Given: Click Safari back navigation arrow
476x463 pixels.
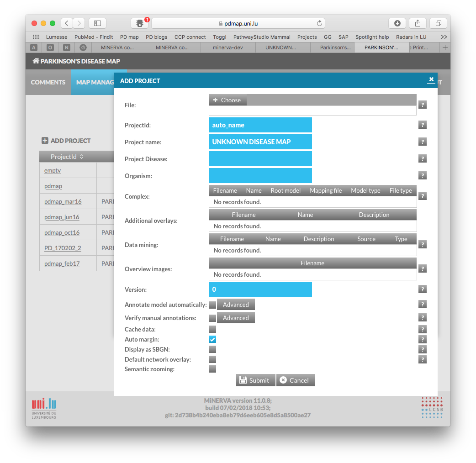Looking at the screenshot, I should click(x=67, y=23).
